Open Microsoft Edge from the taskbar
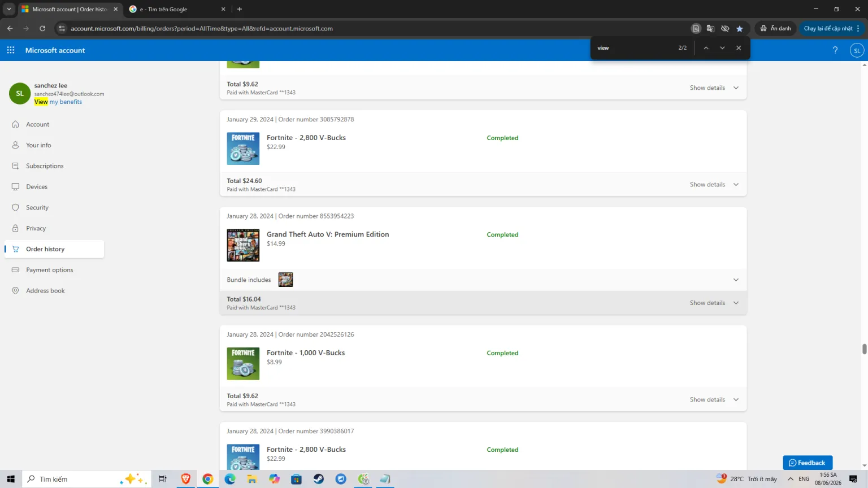Image resolution: width=868 pixels, height=488 pixels. click(x=230, y=479)
